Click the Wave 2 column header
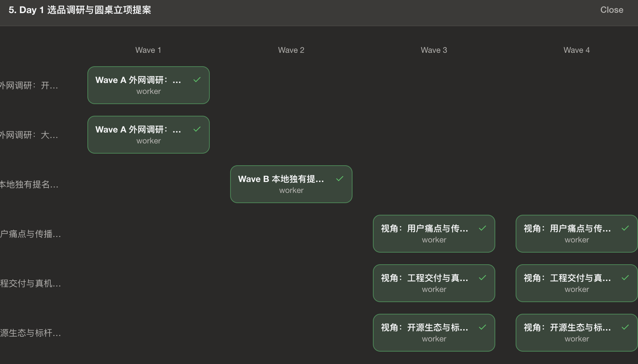The width and height of the screenshot is (638, 364). (x=291, y=50)
